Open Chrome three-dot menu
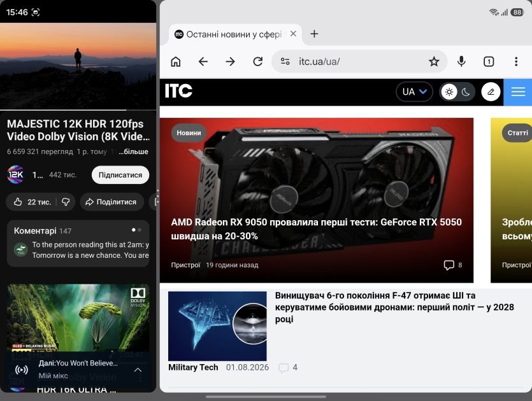532x401 pixels. click(516, 62)
